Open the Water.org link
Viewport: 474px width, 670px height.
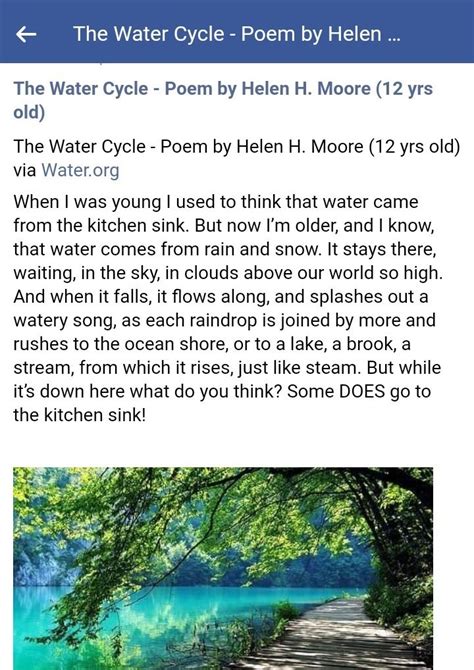point(80,170)
